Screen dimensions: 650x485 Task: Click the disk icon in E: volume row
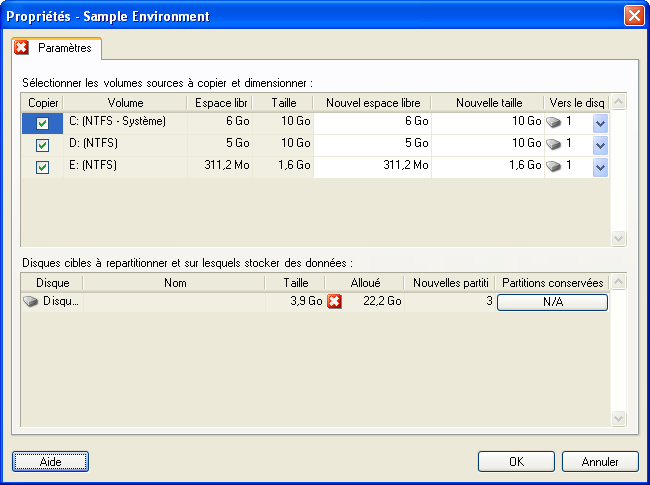[x=555, y=166]
